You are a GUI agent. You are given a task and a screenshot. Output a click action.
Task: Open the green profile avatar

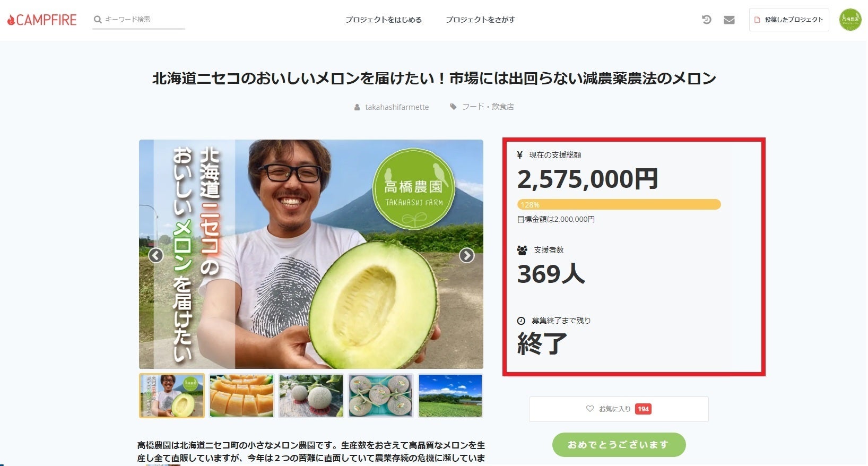coord(850,20)
